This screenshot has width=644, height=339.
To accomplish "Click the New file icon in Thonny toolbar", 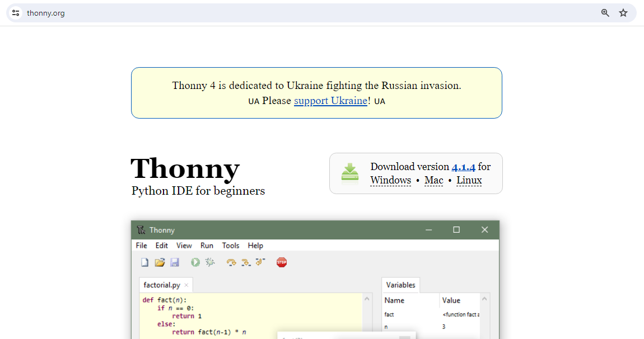I will 144,262.
